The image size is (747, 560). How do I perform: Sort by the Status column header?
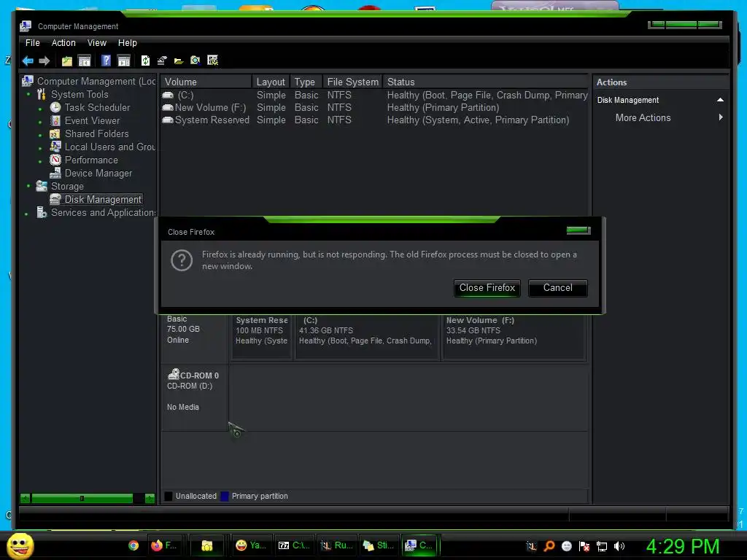tap(485, 82)
